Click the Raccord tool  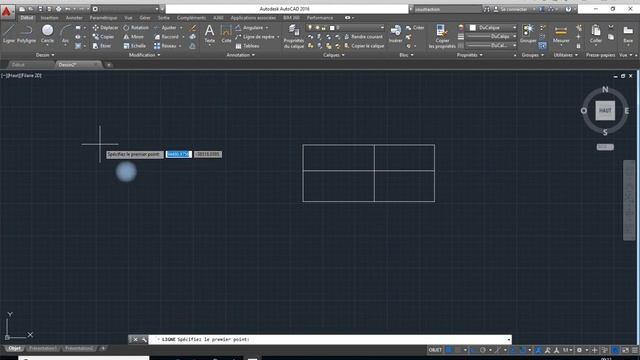pos(167,37)
